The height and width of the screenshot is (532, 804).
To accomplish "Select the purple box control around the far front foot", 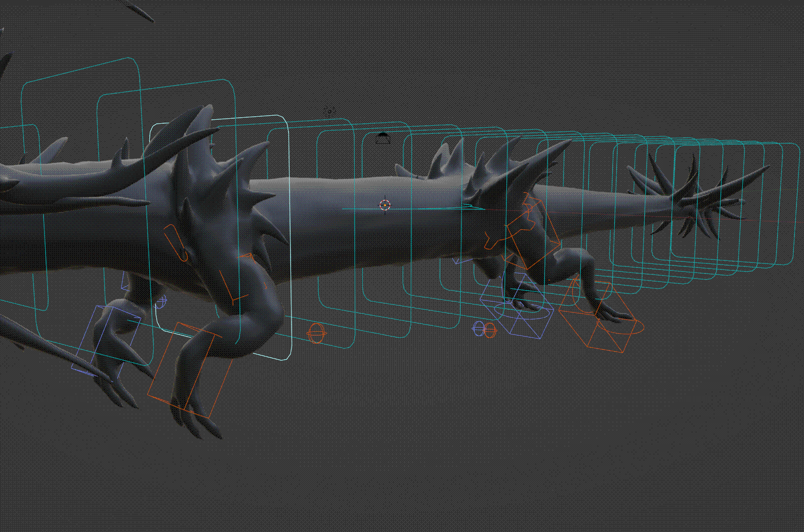I will [x=106, y=341].
